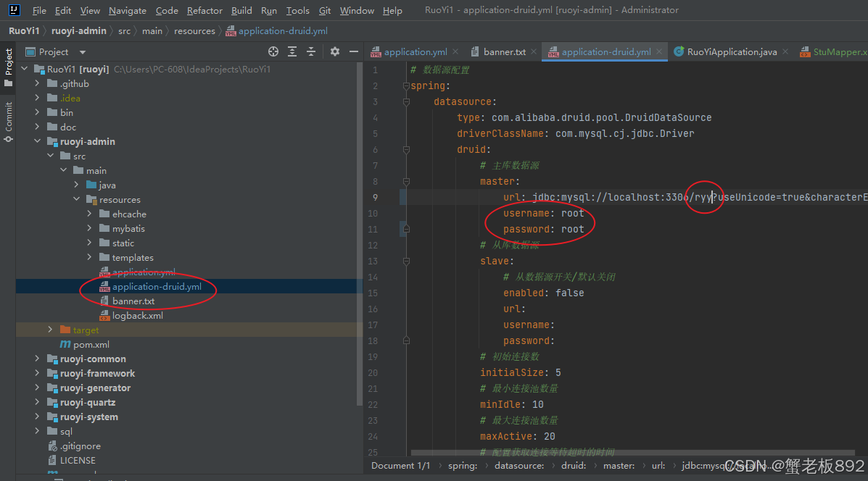Image resolution: width=868 pixels, height=481 pixels.
Task: Close the application-druid.yml editor tab
Action: coord(659,51)
